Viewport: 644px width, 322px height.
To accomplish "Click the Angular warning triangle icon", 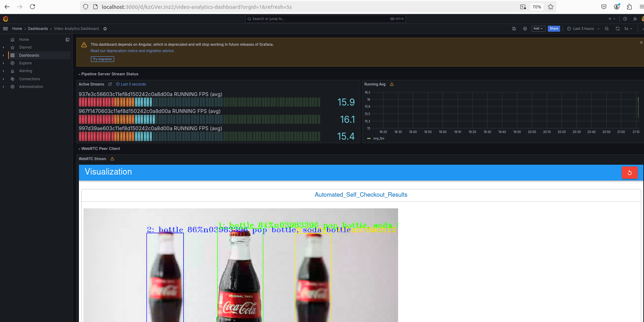I will (x=84, y=45).
